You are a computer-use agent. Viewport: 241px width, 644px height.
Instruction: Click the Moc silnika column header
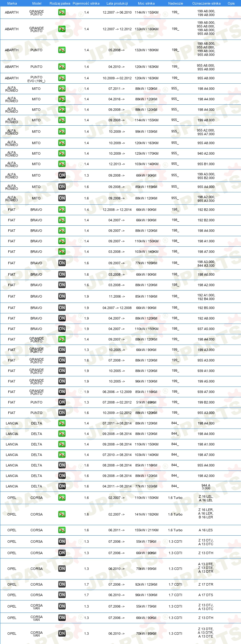pyautogui.click(x=146, y=3)
